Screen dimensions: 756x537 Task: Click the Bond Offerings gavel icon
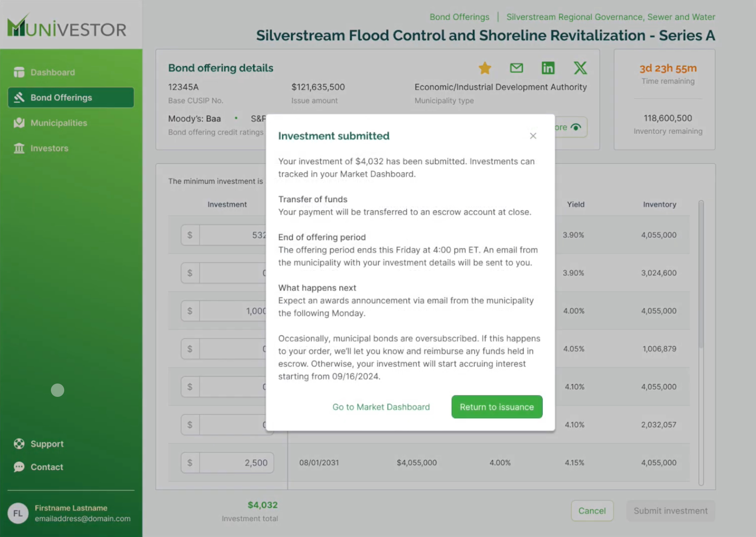[19, 97]
